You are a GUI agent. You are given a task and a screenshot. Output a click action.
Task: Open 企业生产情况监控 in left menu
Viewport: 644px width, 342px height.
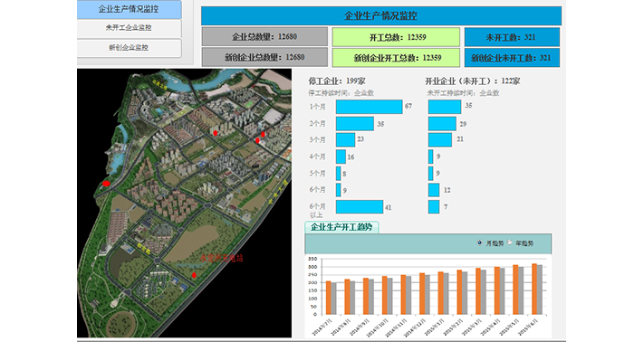click(x=129, y=9)
